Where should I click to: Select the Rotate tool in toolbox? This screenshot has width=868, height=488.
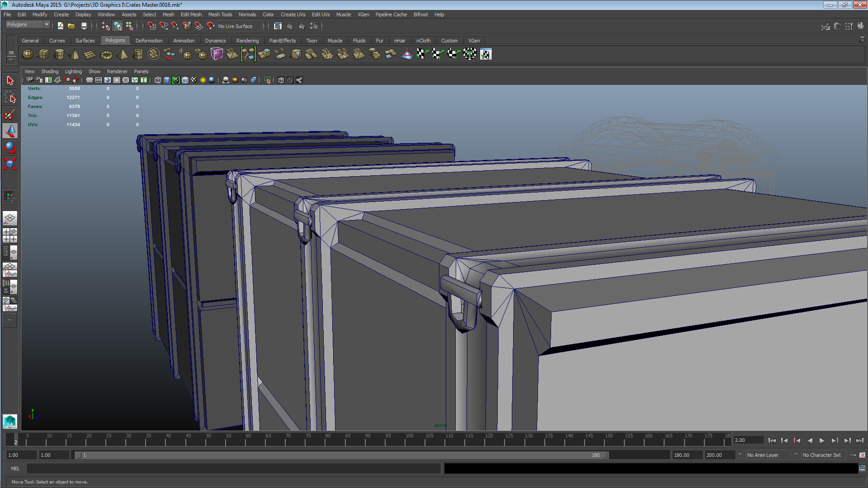[x=10, y=147]
